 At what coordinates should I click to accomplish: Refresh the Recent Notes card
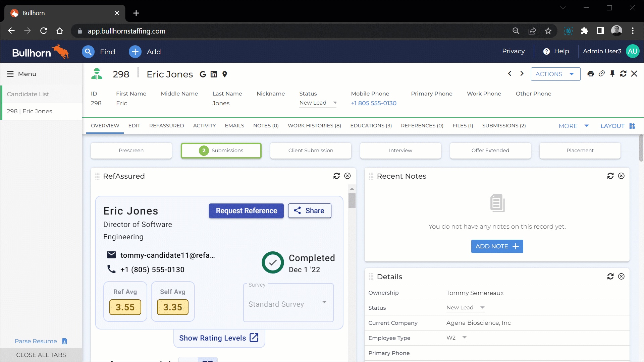(x=610, y=176)
